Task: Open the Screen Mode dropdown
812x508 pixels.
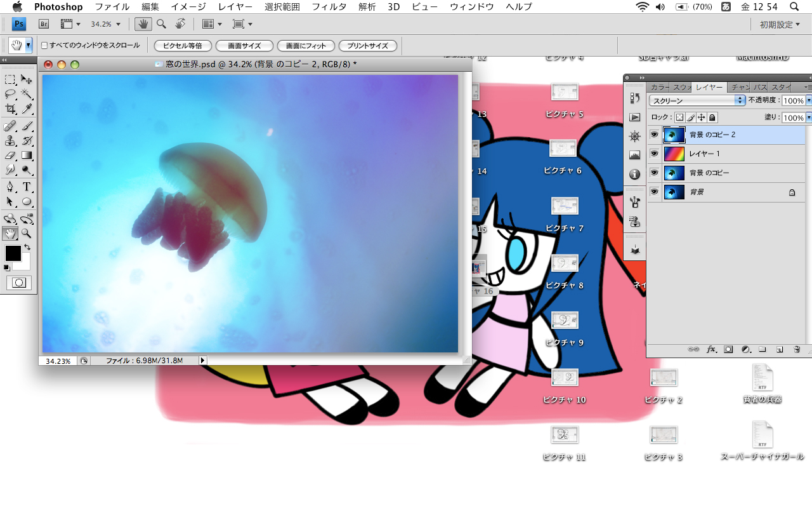Action: 242,24
